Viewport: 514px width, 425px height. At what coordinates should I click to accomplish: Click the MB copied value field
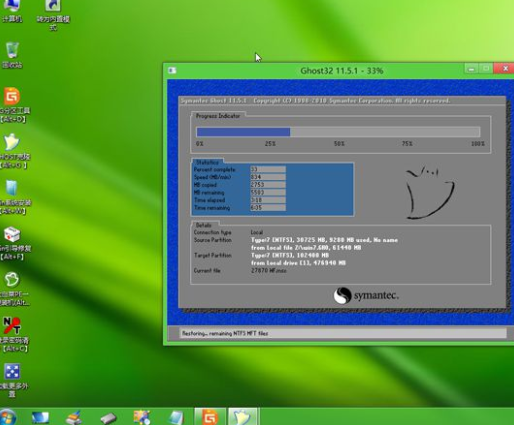(x=268, y=184)
